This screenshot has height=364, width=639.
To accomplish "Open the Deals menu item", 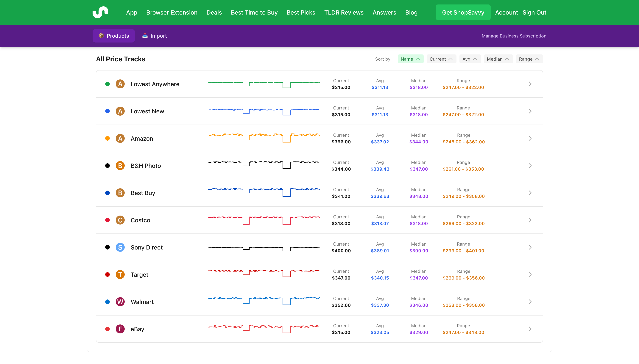I will (x=214, y=12).
